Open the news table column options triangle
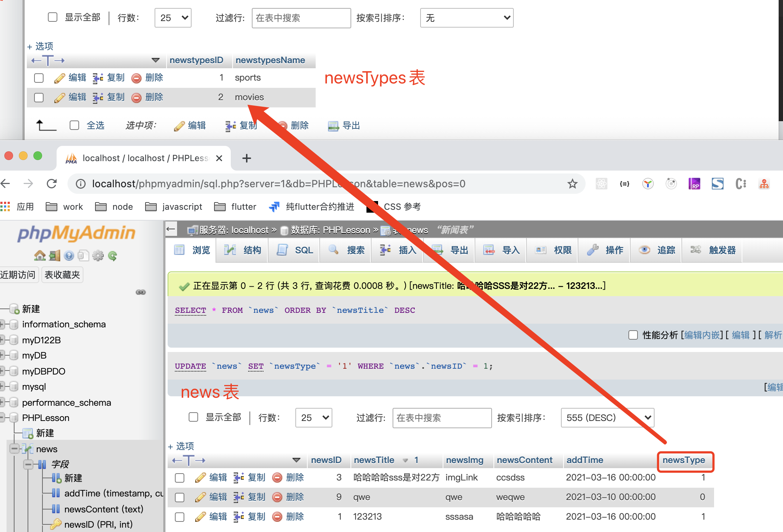783x532 pixels. point(296,460)
